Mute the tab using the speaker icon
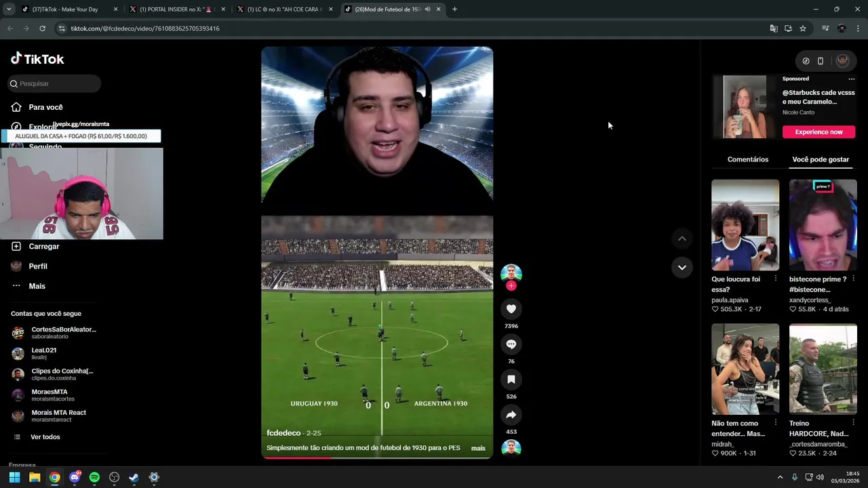 427,9
